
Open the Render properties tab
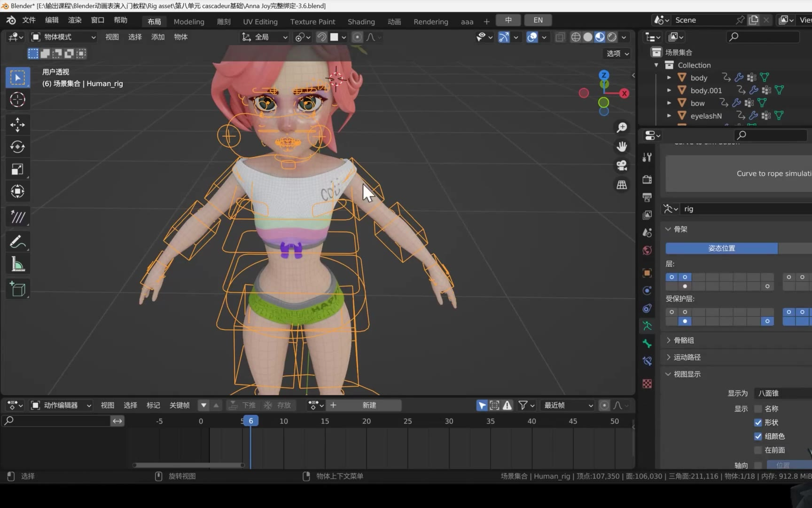point(647,179)
